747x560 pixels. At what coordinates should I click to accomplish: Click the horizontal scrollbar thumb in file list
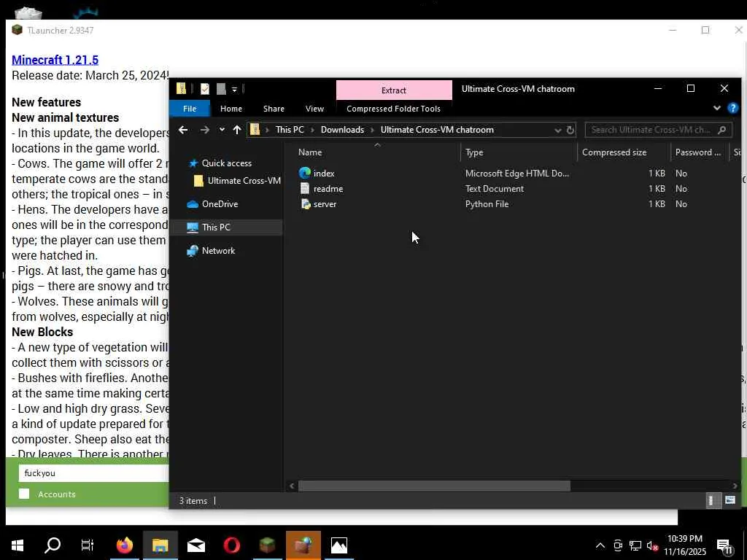pos(434,486)
